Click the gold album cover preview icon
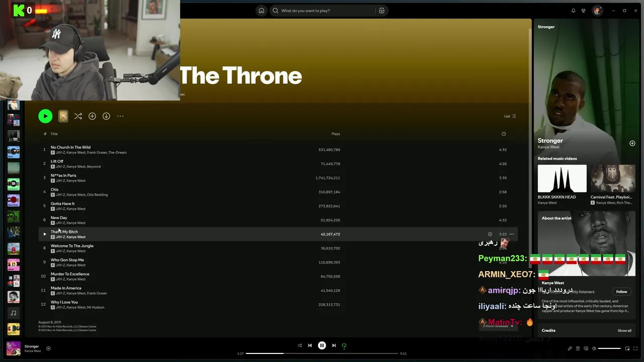 point(63,116)
